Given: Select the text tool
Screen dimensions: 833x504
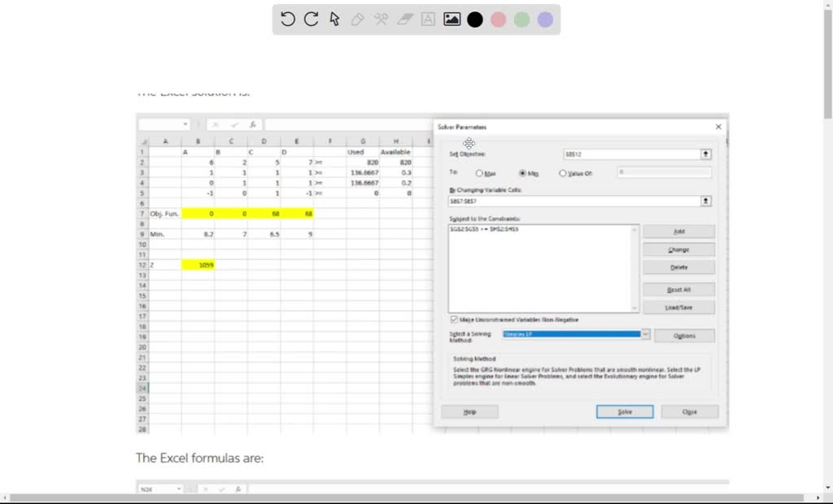Looking at the screenshot, I should [427, 19].
